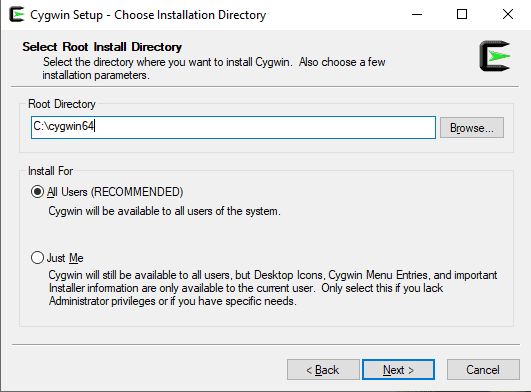Viewport: 531px width, 392px height.
Task: Click the Root Directory path input field
Action: tap(233, 127)
